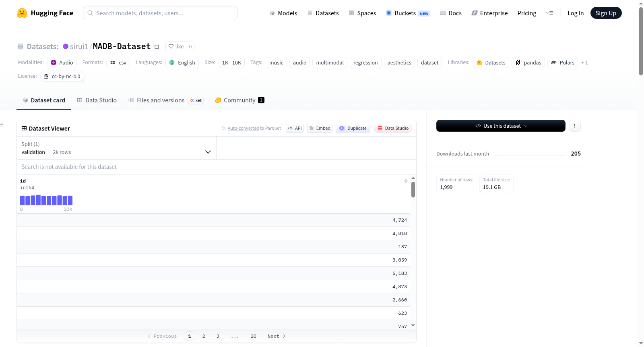Select the Polars library tag
The width and height of the screenshot is (644, 347).
pyautogui.click(x=563, y=62)
